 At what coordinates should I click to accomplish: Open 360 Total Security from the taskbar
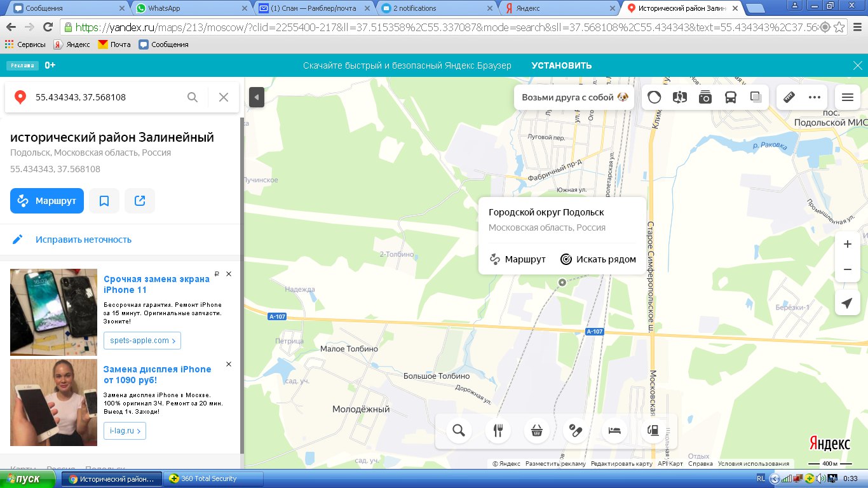point(214,479)
